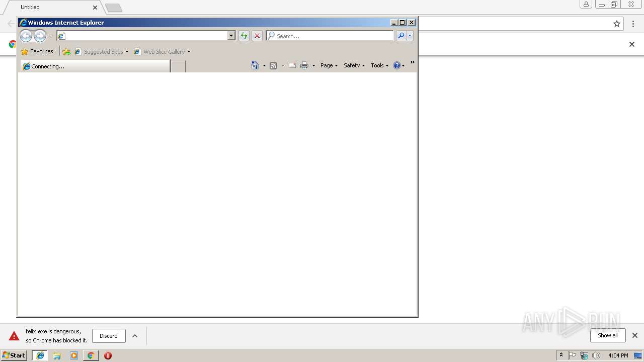
Task: Open recent pages dropdown next to forward arrow
Action: (x=51, y=36)
